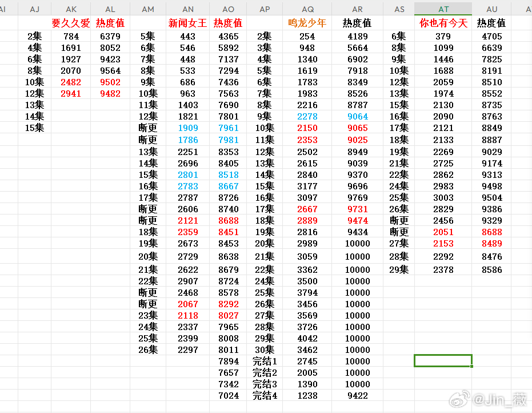
Task: Click the active empty cell with green border
Action: click(443, 361)
